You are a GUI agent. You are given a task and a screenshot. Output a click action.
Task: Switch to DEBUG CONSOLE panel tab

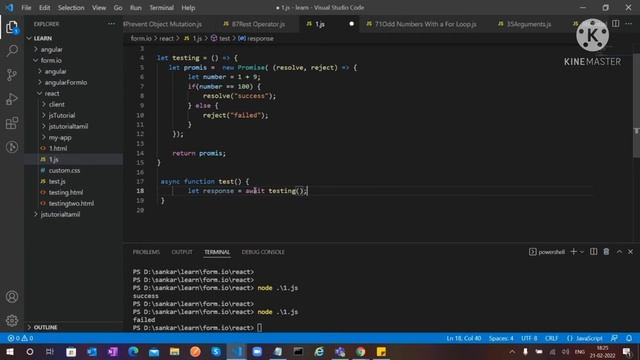coord(263,252)
